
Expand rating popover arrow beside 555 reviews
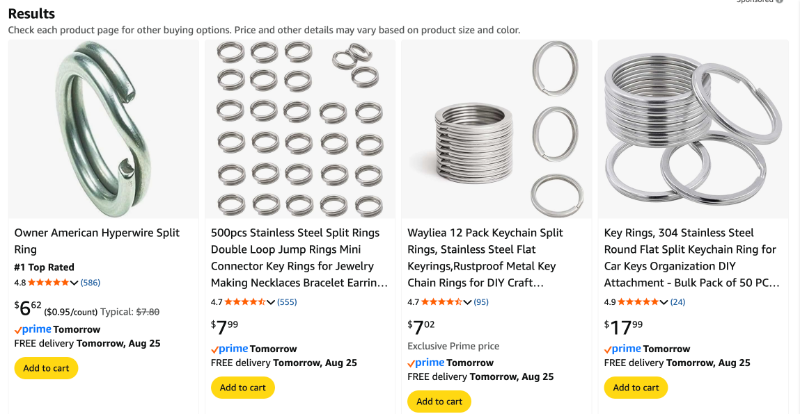point(272,302)
